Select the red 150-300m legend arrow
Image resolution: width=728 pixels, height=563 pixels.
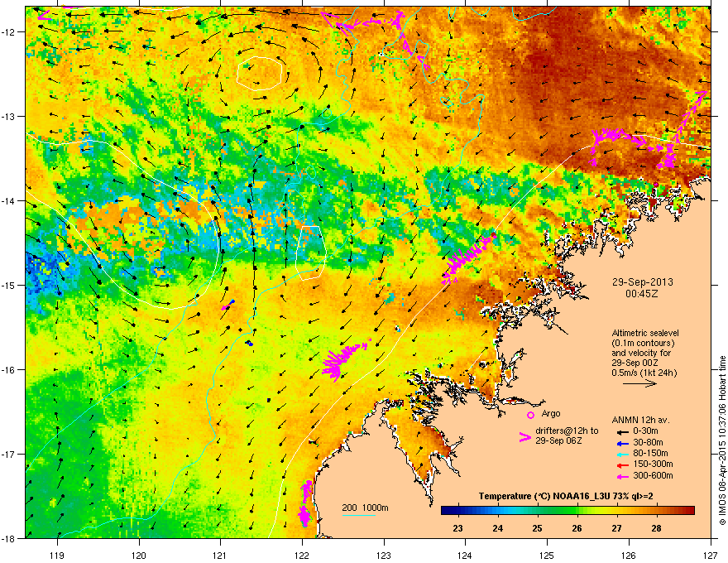coord(621,464)
